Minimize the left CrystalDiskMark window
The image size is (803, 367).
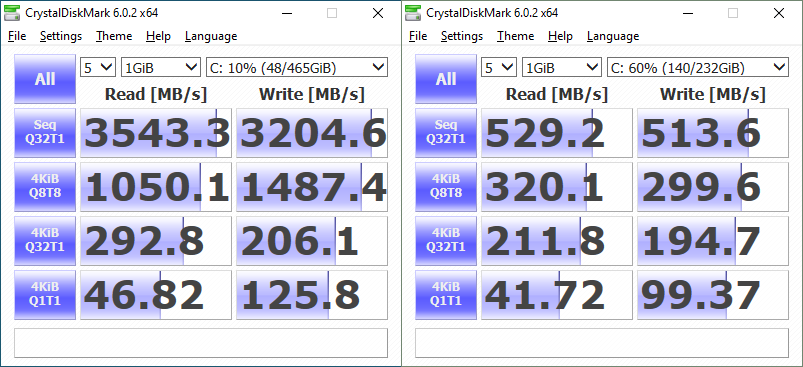tap(286, 13)
